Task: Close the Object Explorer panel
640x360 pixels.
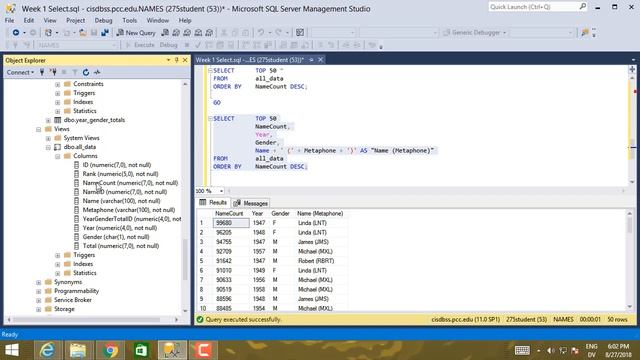Action: [x=185, y=60]
